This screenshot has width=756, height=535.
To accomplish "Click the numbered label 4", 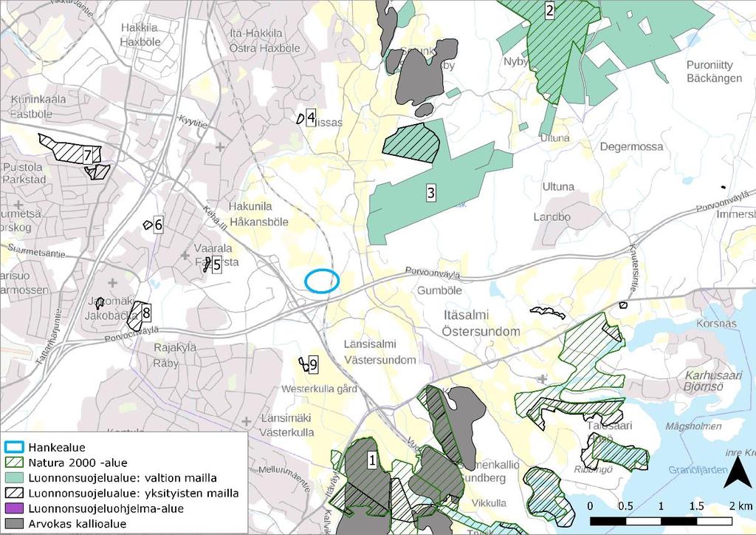I will (x=311, y=117).
